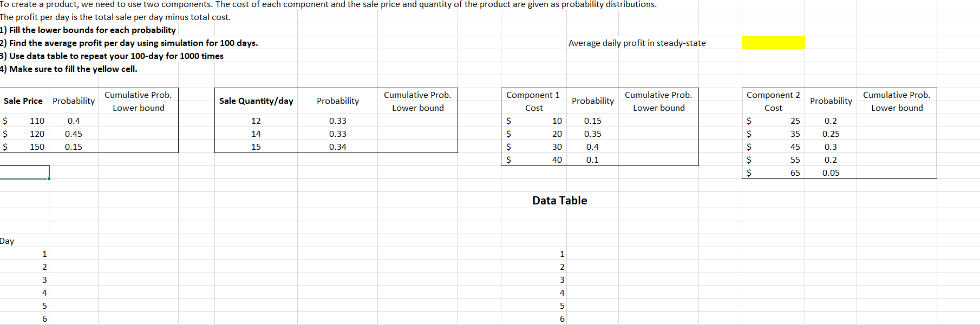The height and width of the screenshot is (325, 980).
Task: Click probability 0.05 for Component 2 cost 65
Action: tap(831, 173)
